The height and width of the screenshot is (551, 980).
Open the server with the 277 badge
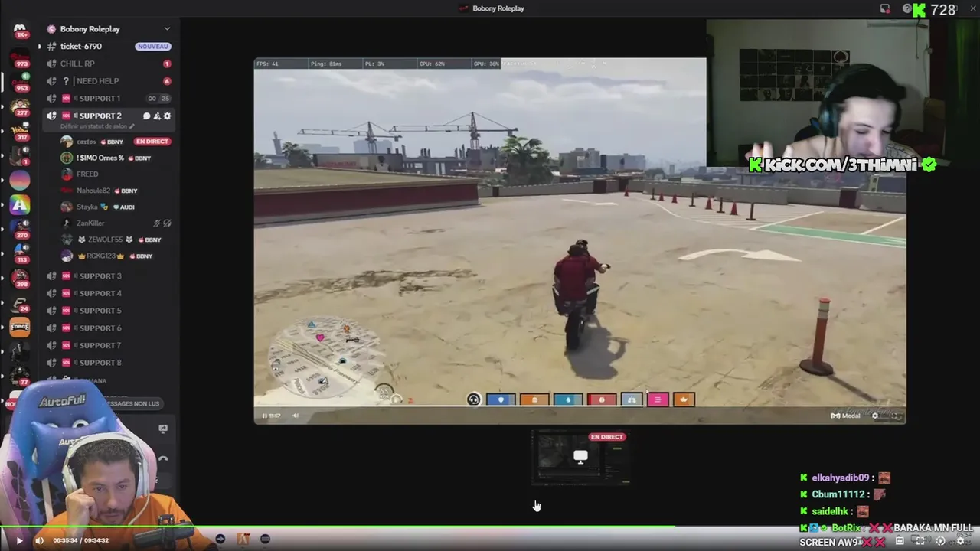pyautogui.click(x=20, y=106)
